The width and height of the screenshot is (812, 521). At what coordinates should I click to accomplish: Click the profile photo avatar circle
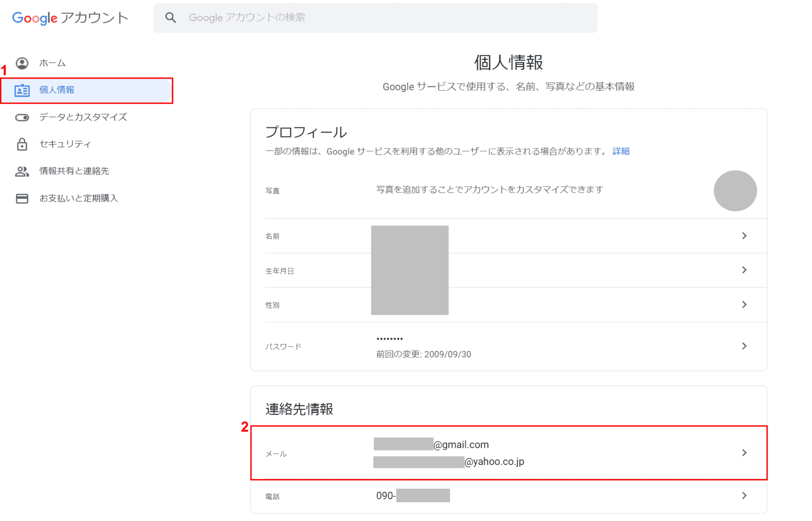pos(735,191)
